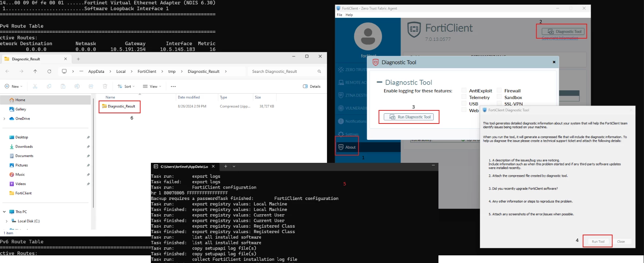
Task: Click the Paste icon in Explorer toolbar
Action: (63, 86)
